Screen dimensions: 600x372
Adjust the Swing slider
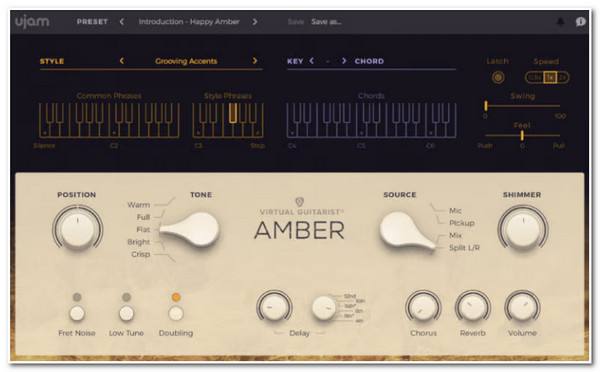pos(522,106)
